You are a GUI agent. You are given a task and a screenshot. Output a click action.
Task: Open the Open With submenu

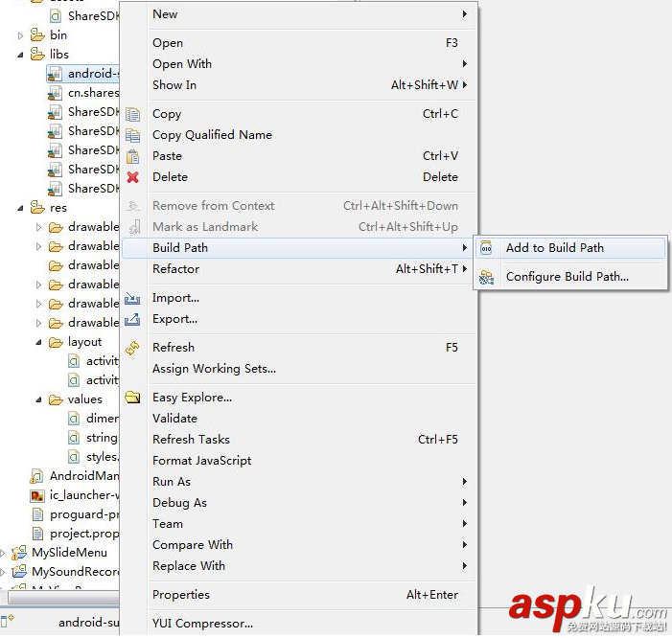pyautogui.click(x=300, y=64)
